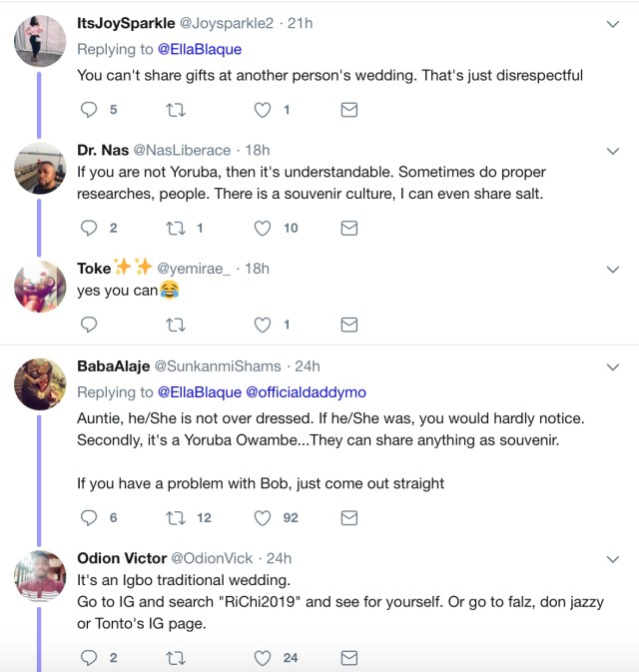Like Dr. Nas's tweet
639x672 pixels.
(x=263, y=228)
